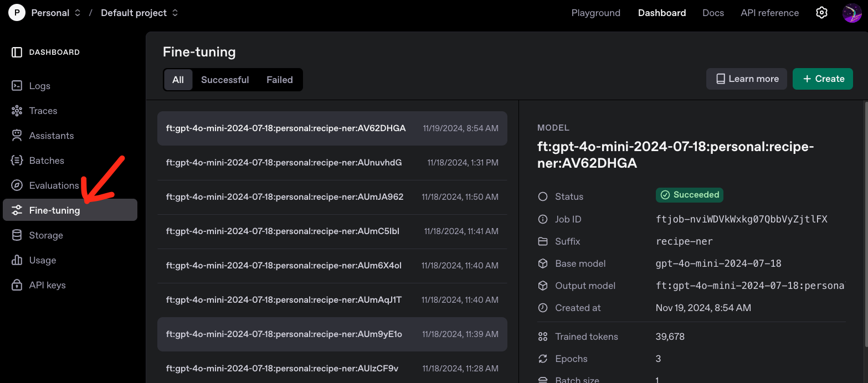Click the Output model value text
This screenshot has width=868, height=383.
[751, 286]
